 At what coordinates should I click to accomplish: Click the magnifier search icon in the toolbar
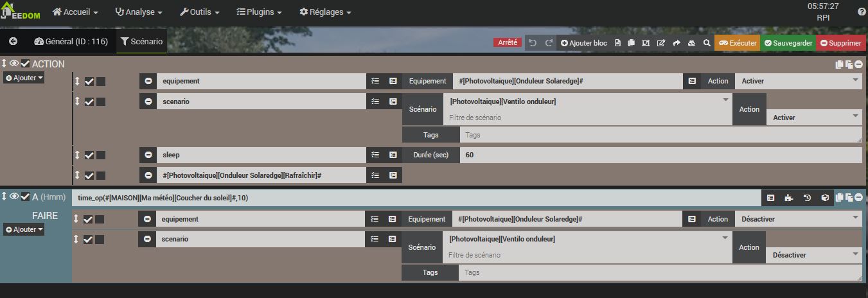(707, 43)
